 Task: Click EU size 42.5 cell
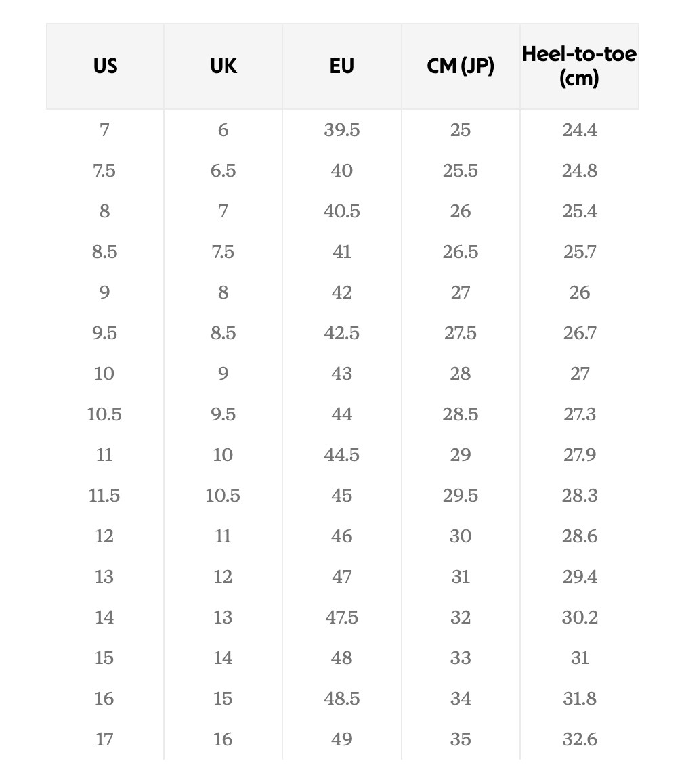click(x=342, y=333)
